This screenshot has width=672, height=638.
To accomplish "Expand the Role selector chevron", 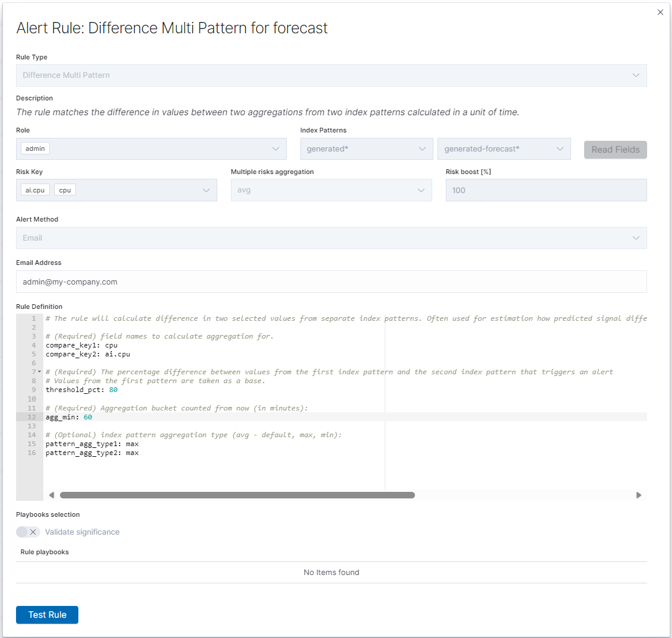I will pyautogui.click(x=275, y=149).
